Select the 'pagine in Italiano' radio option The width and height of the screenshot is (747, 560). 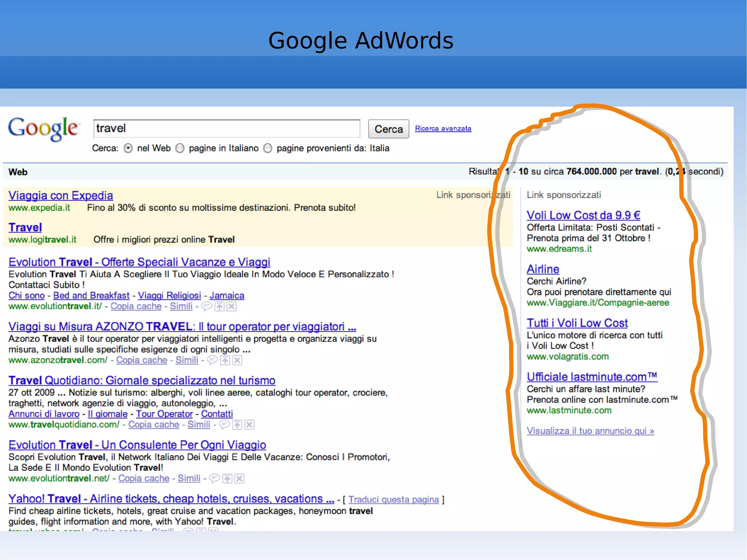[x=180, y=148]
